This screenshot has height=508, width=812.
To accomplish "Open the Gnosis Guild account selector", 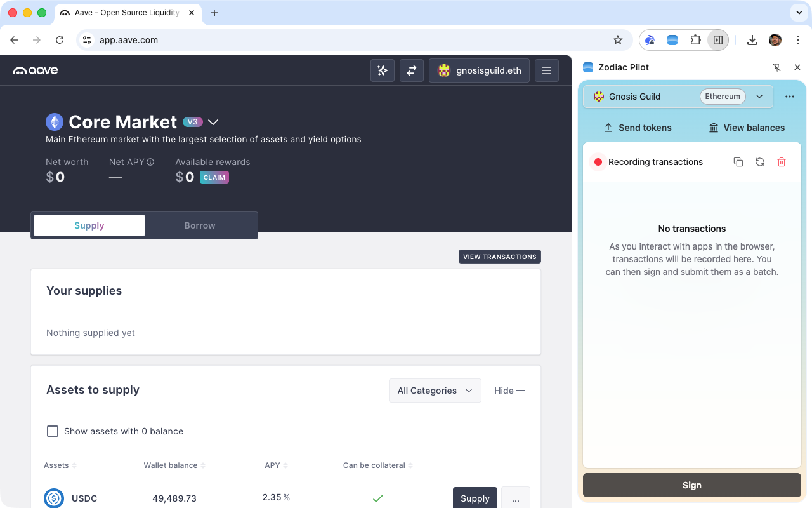I will (678, 97).
